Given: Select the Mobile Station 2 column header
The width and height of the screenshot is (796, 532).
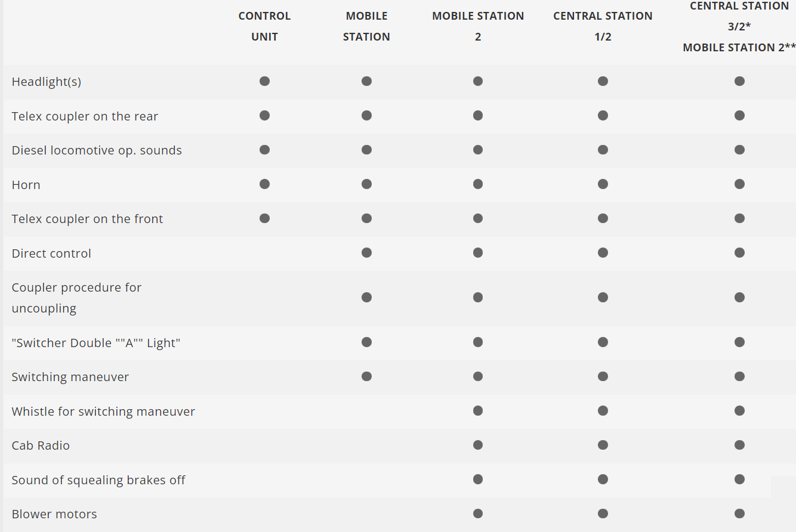Looking at the screenshot, I should pos(478,26).
